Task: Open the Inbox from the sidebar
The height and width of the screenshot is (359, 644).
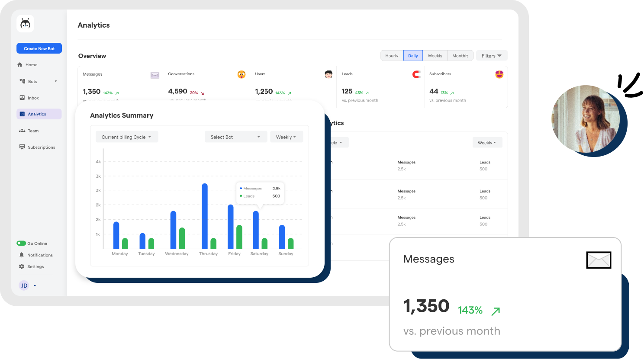Action: point(22,98)
